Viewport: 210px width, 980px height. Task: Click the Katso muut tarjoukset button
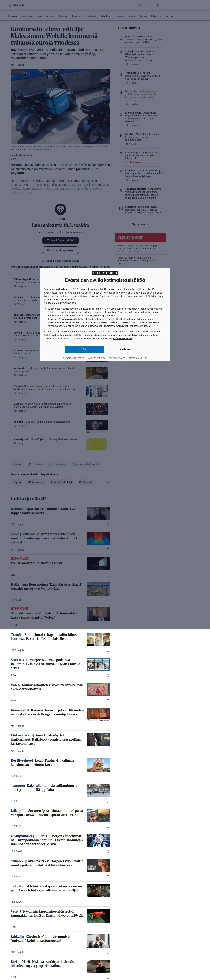point(61,250)
